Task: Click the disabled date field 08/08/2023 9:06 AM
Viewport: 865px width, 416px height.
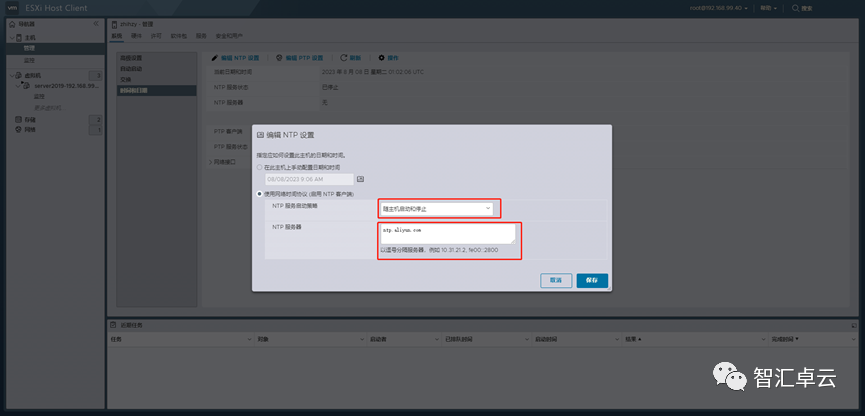Action: 309,179
